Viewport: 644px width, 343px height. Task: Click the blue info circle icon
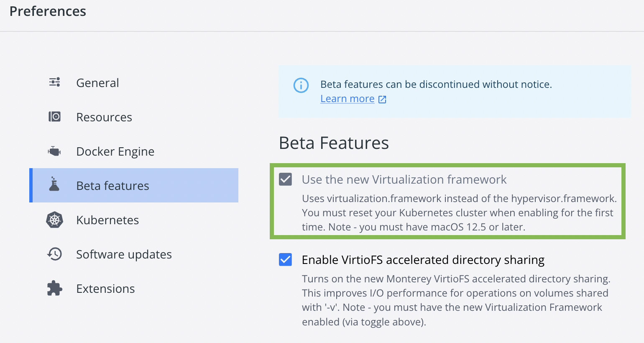[x=301, y=85]
